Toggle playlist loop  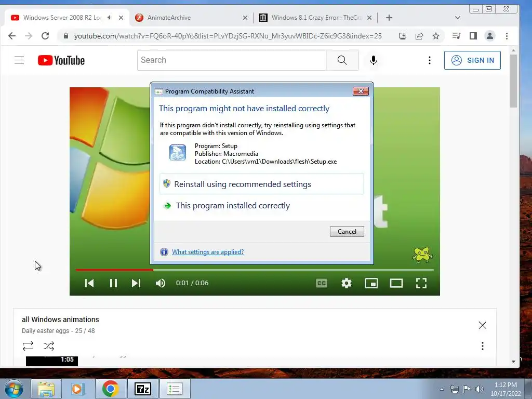point(28,345)
